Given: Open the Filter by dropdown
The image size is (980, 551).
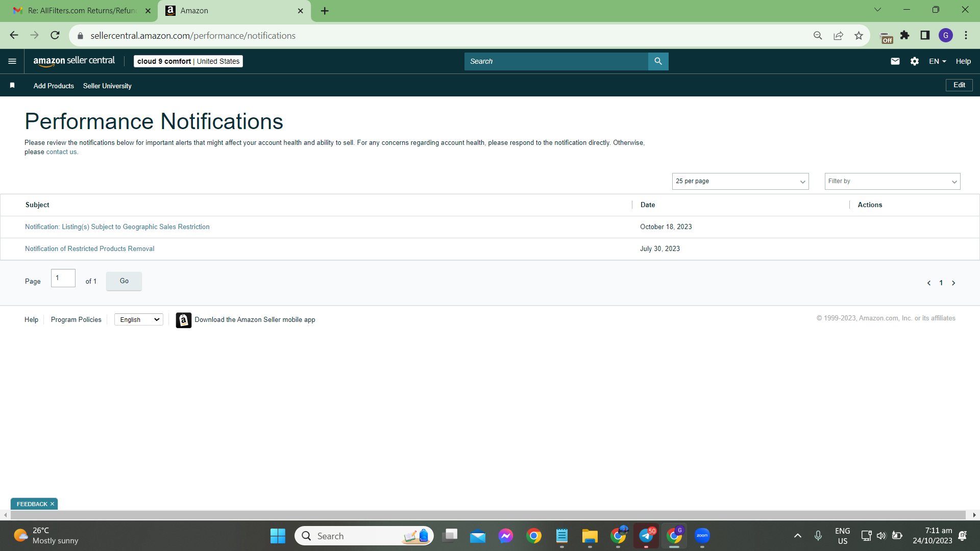Looking at the screenshot, I should [x=893, y=181].
